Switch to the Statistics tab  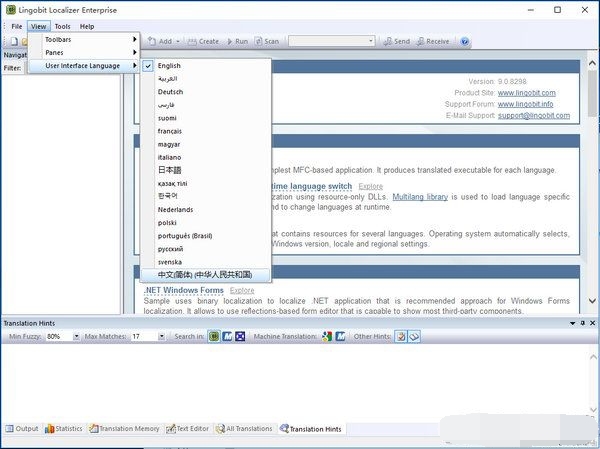pos(63,428)
